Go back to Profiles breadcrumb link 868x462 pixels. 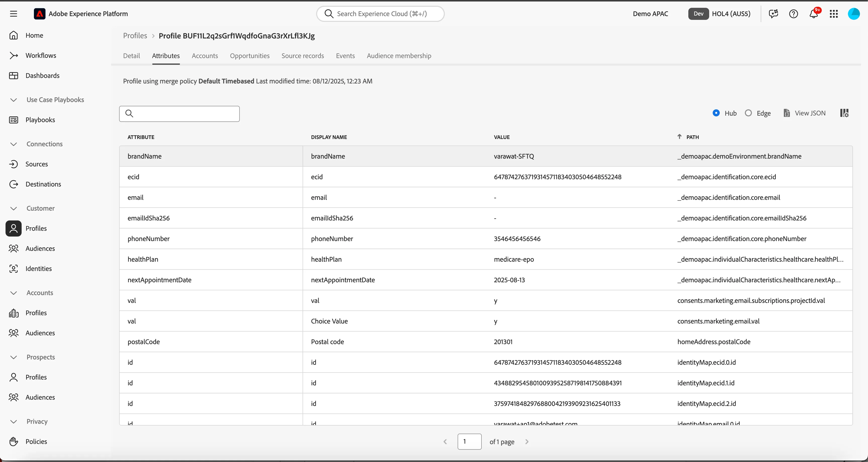point(135,36)
